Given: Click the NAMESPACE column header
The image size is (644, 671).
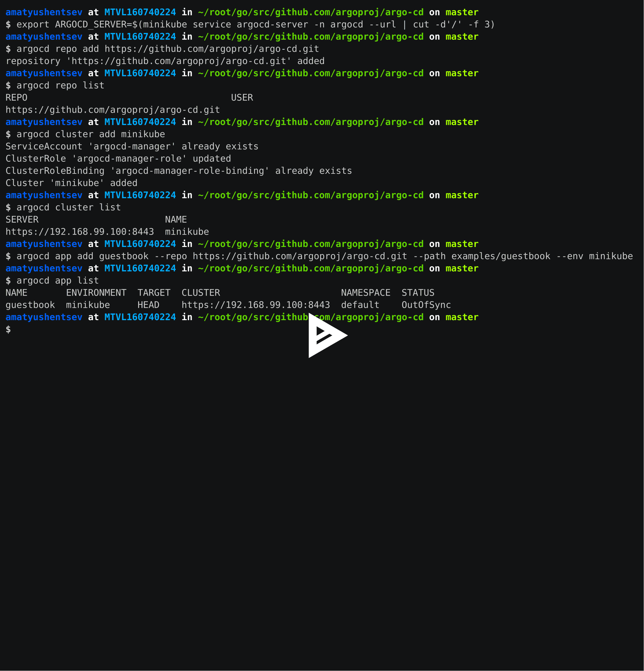Looking at the screenshot, I should pyautogui.click(x=366, y=293).
